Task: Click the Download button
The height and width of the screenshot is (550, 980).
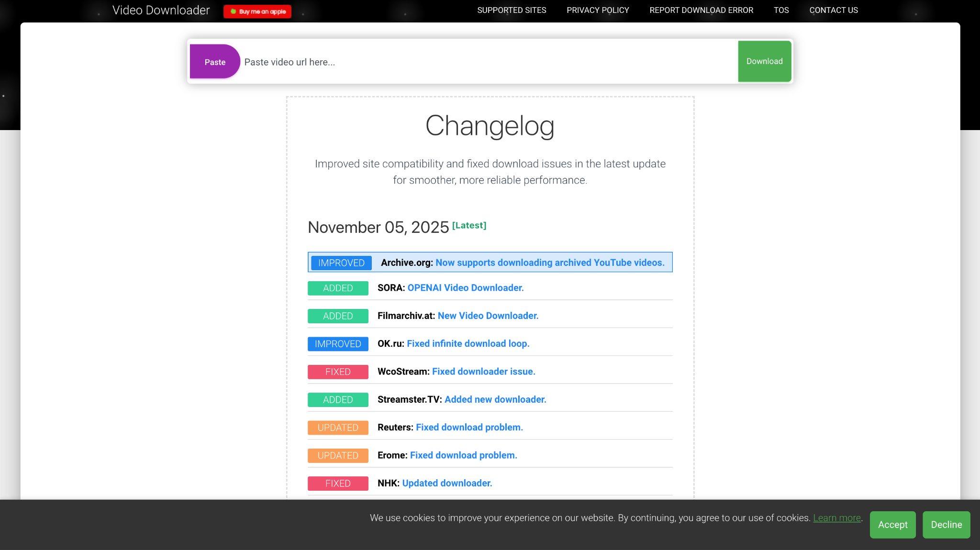Action: click(764, 61)
